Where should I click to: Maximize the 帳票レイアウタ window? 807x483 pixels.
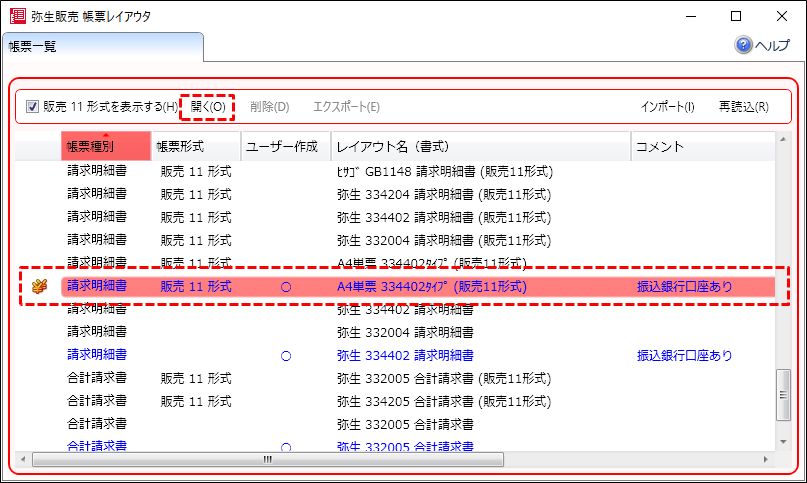736,16
